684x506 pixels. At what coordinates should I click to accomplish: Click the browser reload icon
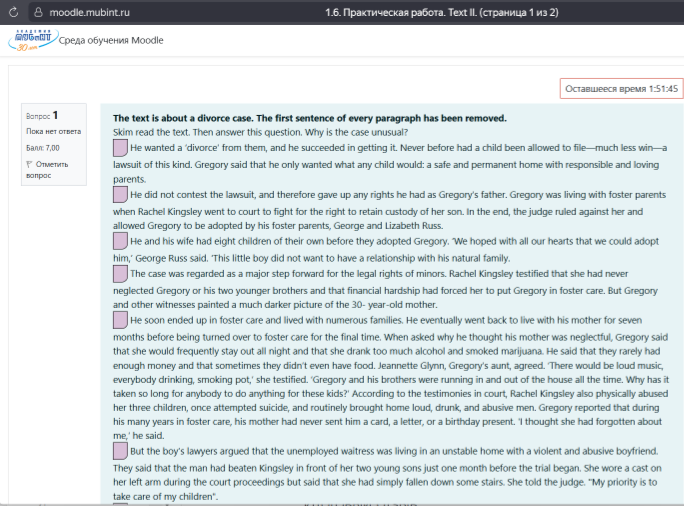click(x=12, y=12)
